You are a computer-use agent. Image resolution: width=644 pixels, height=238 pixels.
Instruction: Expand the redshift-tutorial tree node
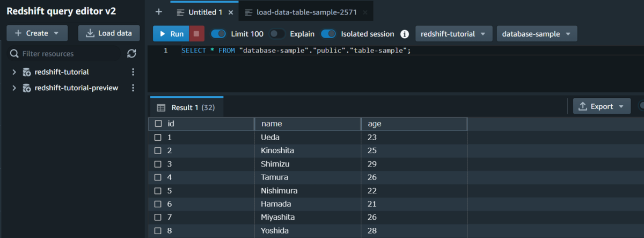pos(14,72)
